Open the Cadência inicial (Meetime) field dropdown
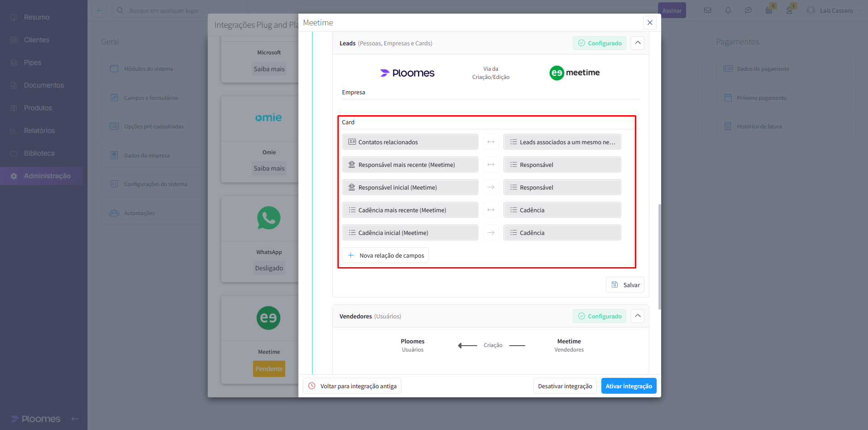 tap(410, 233)
